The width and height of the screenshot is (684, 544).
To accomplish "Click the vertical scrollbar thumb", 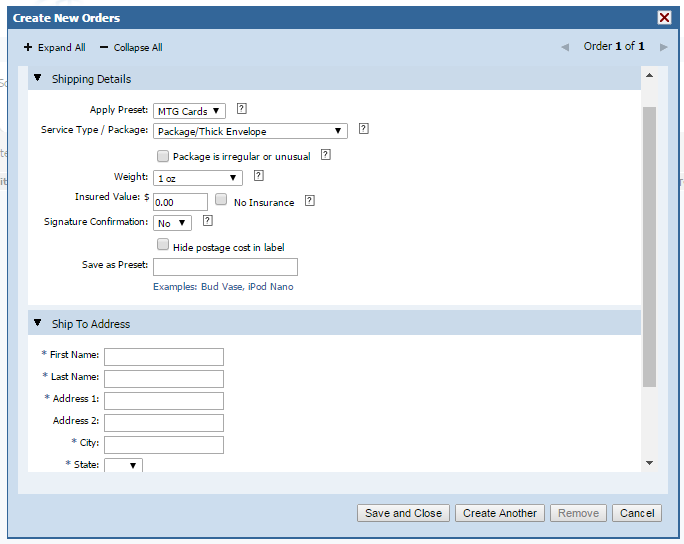I will click(649, 246).
